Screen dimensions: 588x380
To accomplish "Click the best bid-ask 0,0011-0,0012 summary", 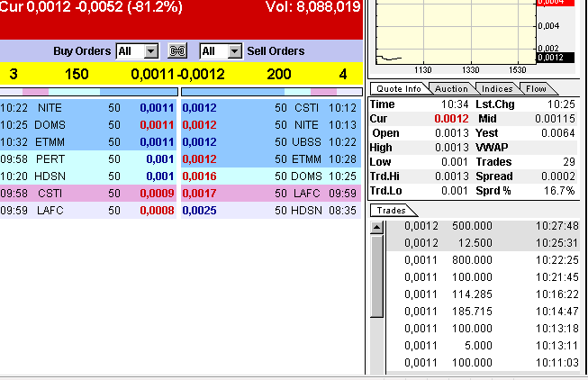I will tap(177, 74).
